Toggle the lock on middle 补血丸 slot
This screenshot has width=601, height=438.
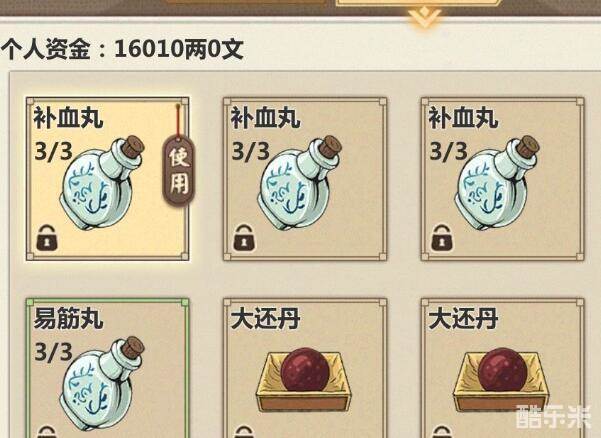245,238
